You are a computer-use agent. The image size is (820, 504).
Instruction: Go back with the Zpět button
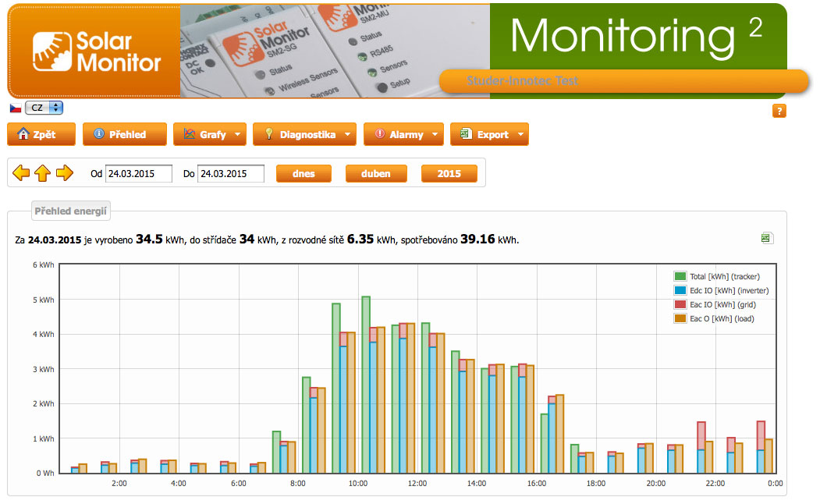coord(41,134)
